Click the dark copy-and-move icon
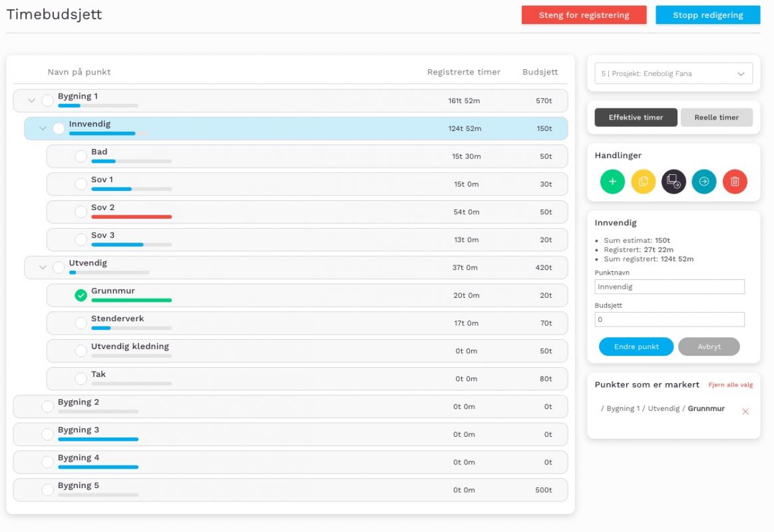The height and width of the screenshot is (532, 774). [674, 182]
